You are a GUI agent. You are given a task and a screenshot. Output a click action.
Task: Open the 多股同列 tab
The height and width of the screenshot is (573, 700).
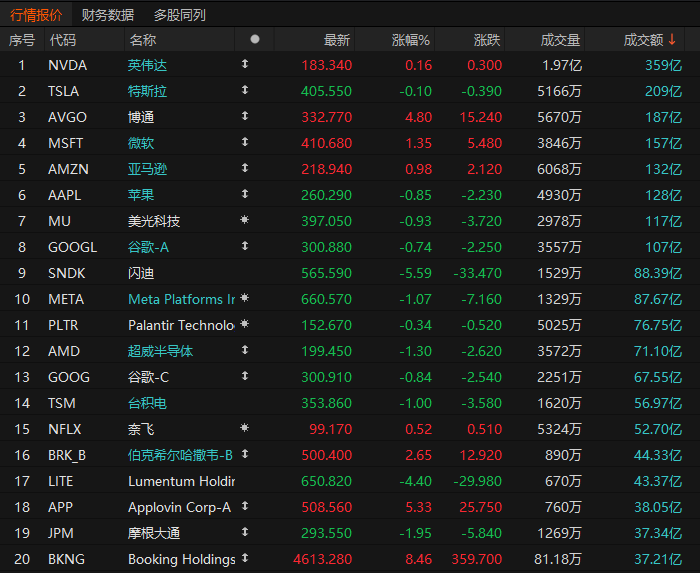click(179, 15)
